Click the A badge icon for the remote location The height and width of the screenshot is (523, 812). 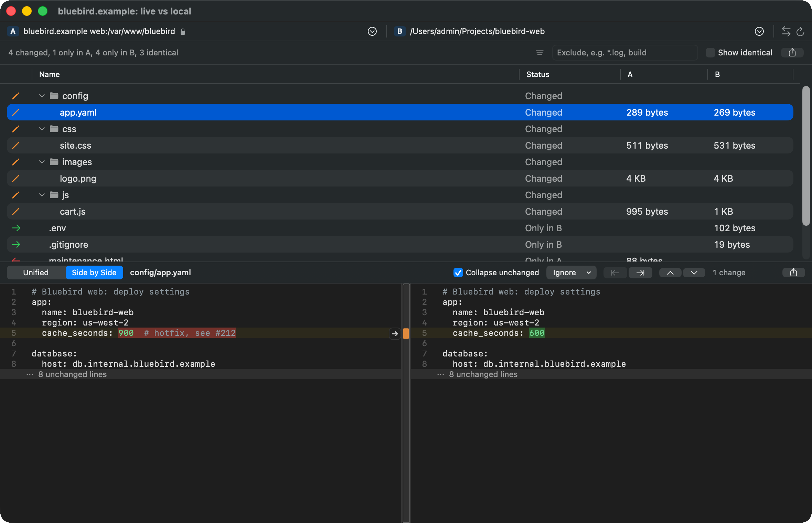13,31
